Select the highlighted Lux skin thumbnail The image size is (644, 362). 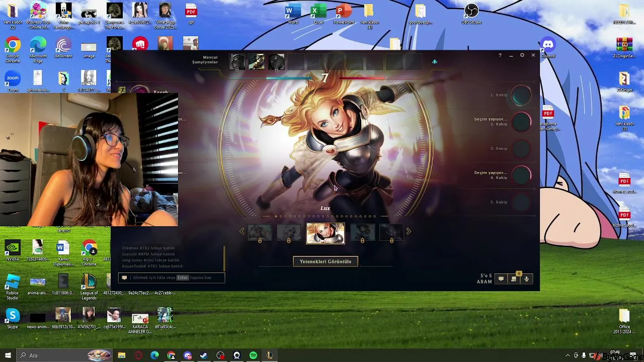pyautogui.click(x=326, y=233)
